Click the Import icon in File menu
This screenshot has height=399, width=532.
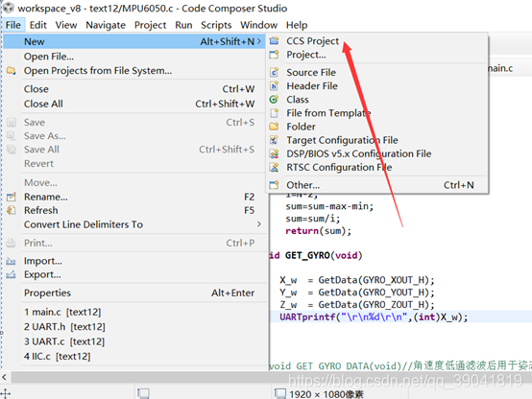click(x=11, y=261)
